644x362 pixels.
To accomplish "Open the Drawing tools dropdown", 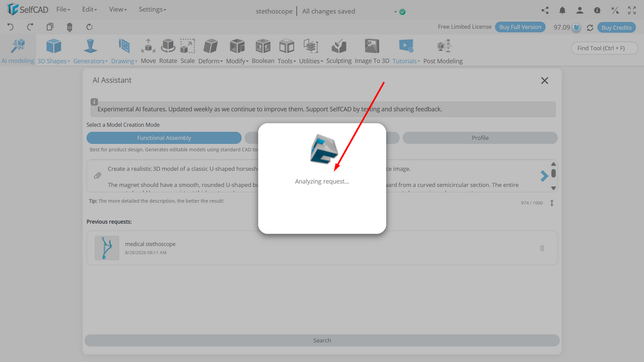I will point(124,51).
